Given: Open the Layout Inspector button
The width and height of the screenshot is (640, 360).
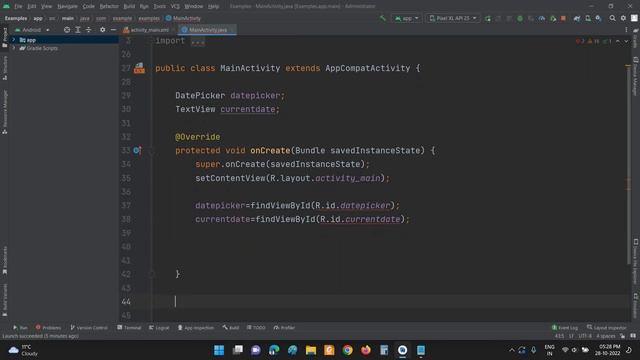Looking at the screenshot, I should [607, 327].
